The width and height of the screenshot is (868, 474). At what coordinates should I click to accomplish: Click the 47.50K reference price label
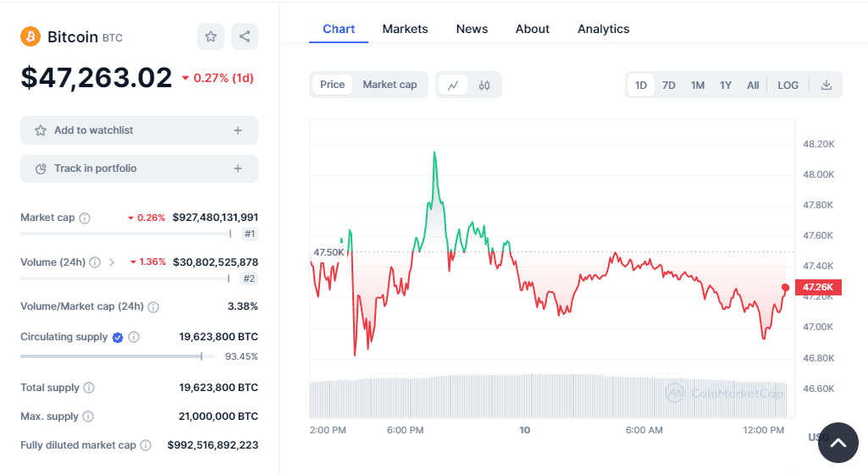[x=329, y=252]
